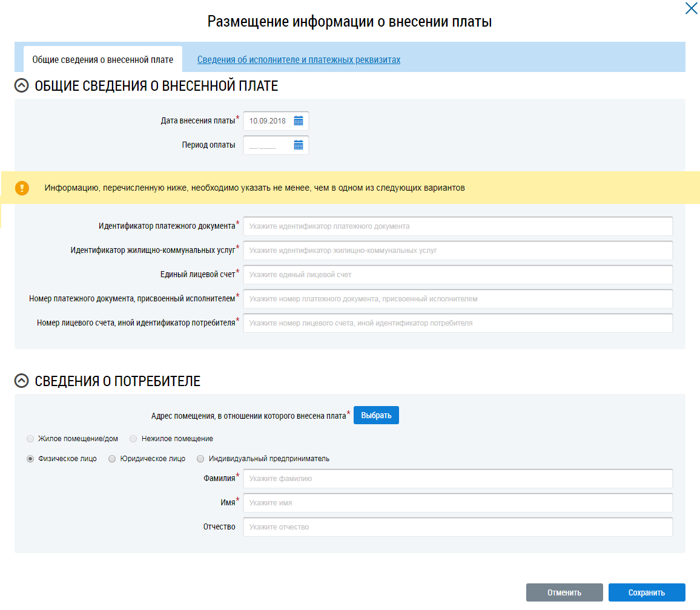Click the payment date text field
The image size is (700, 610).
point(268,121)
